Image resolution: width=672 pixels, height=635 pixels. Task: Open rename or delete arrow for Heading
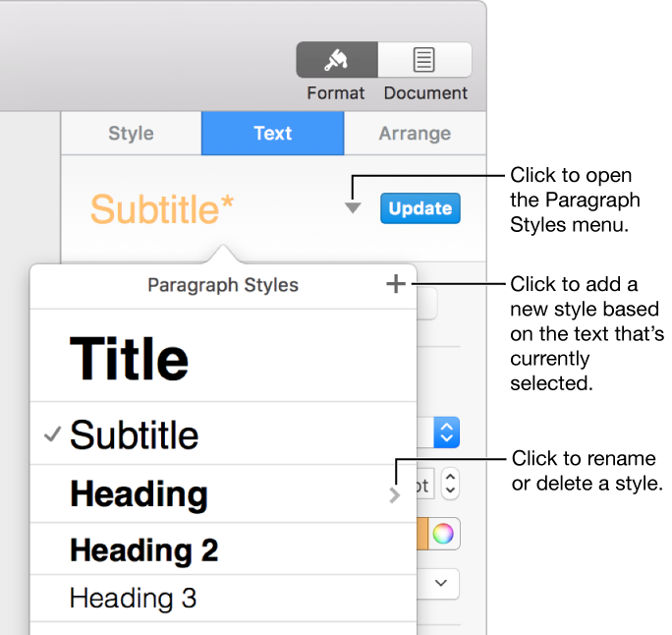point(395,495)
